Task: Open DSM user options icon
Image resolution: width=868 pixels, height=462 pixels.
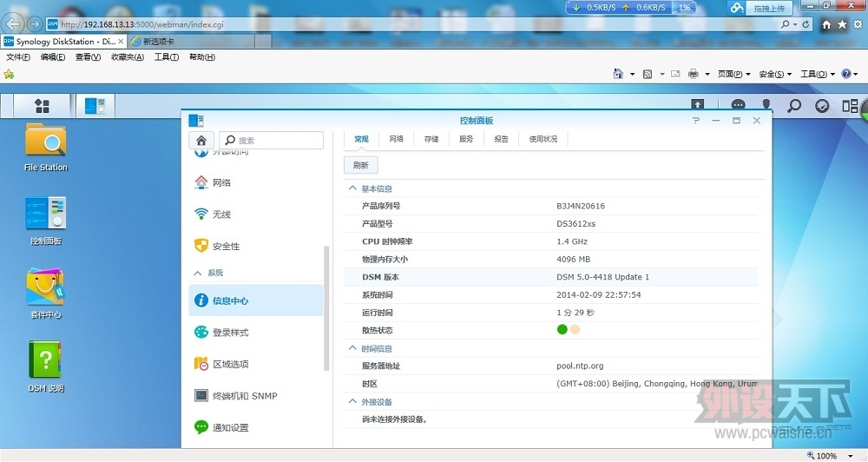Action: coord(766,105)
